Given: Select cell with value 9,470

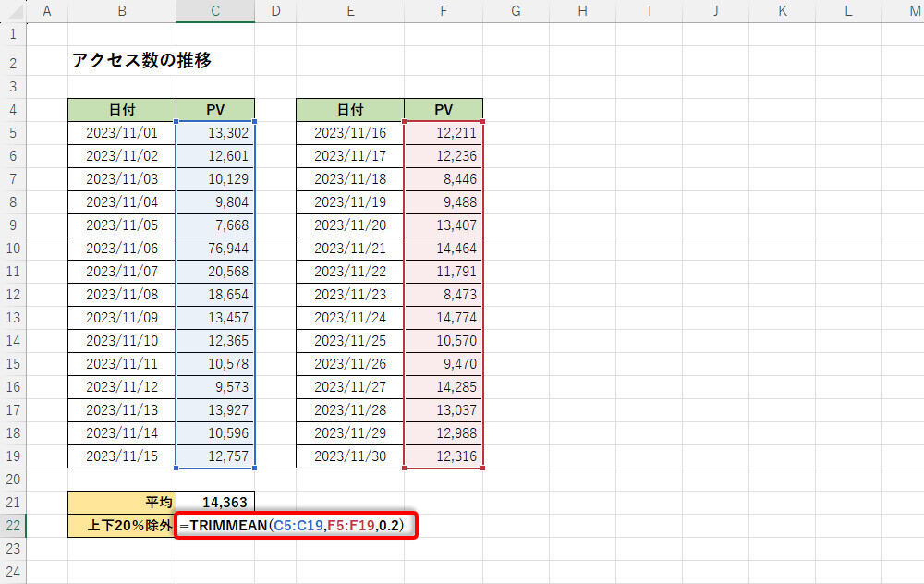Looking at the screenshot, I should (444, 363).
